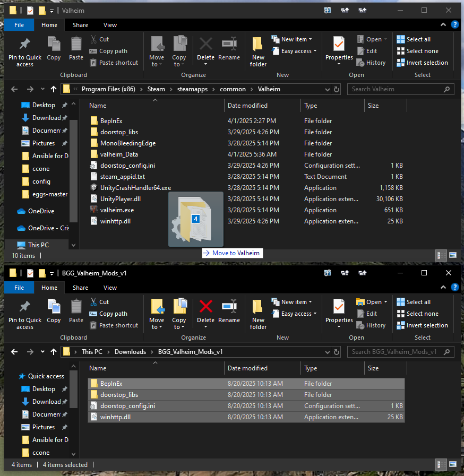This screenshot has width=464, height=476.
Task: Click Downloads in BGG_Valheim_Mods_v1 breadcrumb
Action: click(130, 352)
